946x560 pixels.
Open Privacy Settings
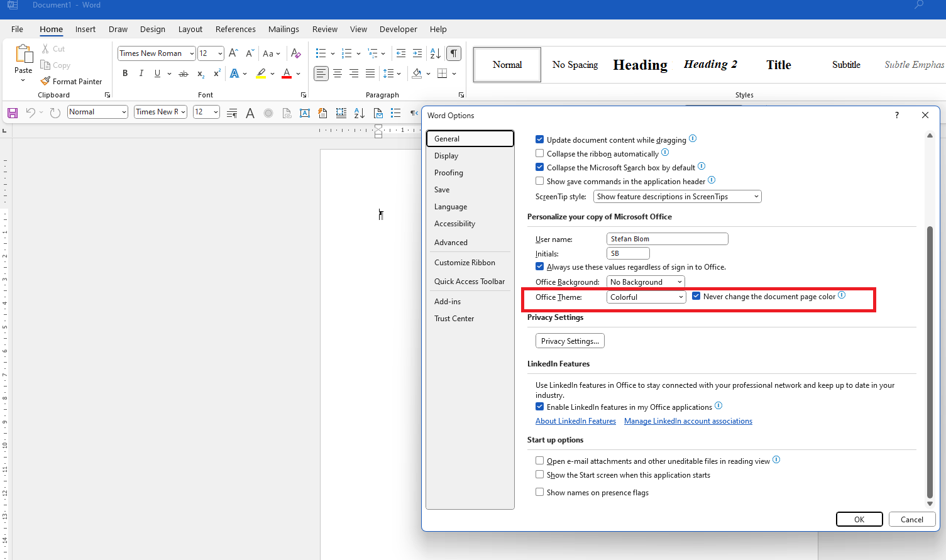(x=569, y=341)
